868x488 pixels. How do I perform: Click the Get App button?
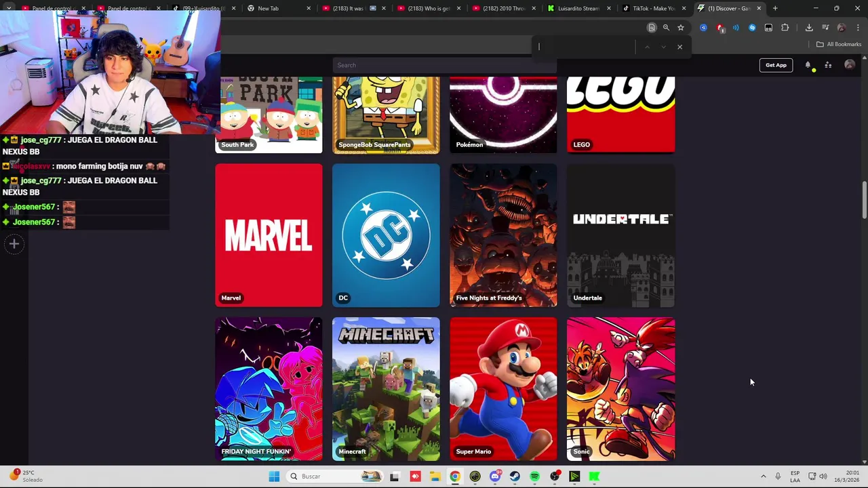point(776,65)
